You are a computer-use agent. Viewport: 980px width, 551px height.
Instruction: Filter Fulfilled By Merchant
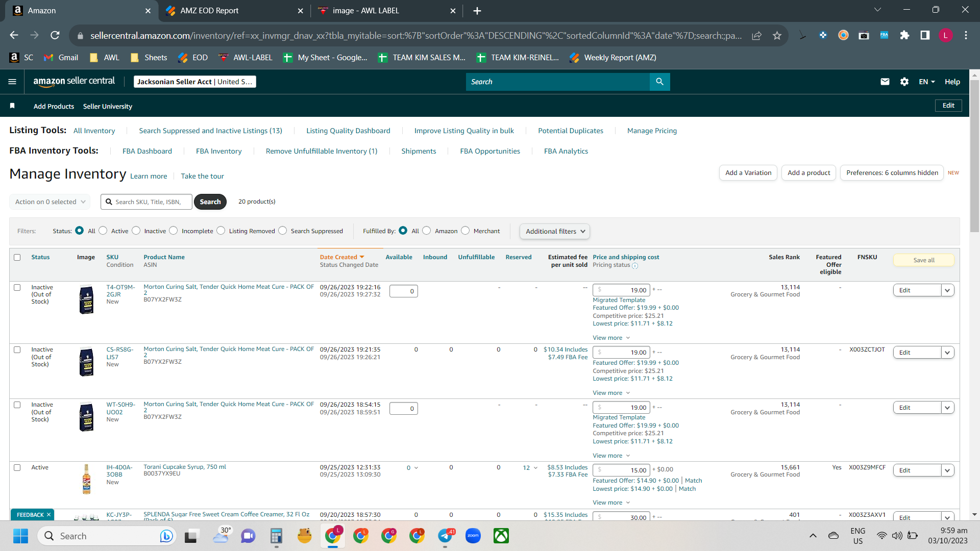[465, 231]
